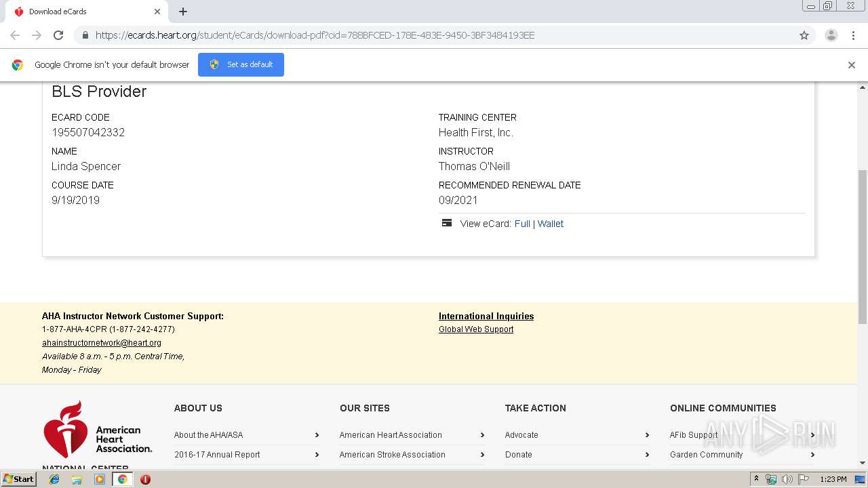Open American Stroke Association site link
The image size is (868, 488).
click(x=393, y=455)
